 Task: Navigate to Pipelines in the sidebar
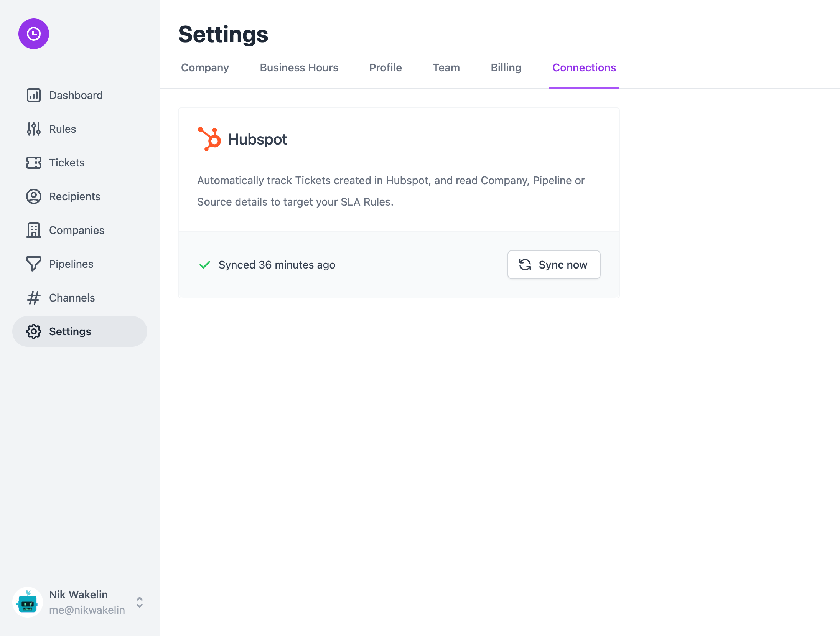pos(80,264)
